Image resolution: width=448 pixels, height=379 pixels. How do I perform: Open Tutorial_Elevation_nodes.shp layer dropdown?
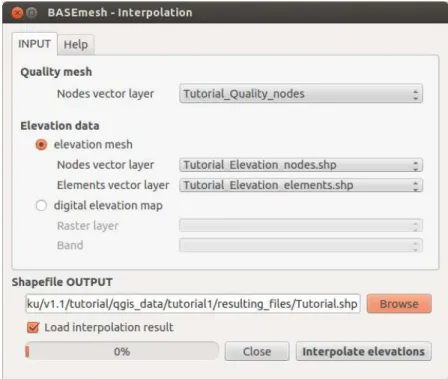[x=301, y=165]
